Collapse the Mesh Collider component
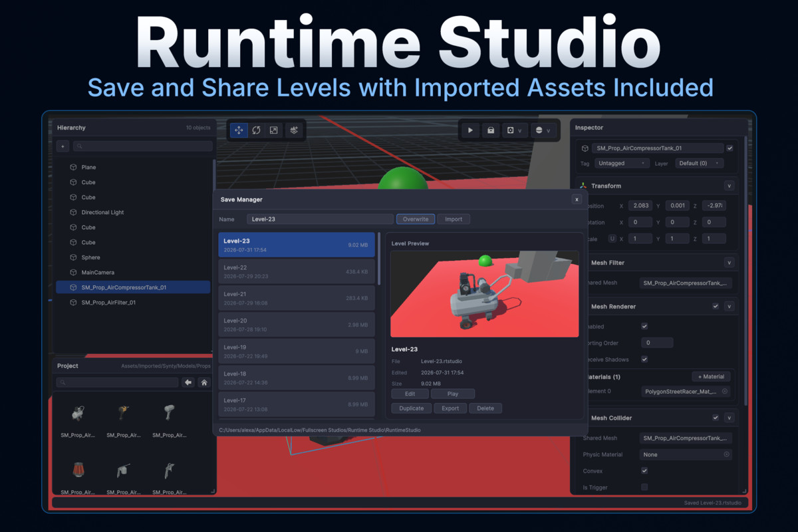Image resolution: width=798 pixels, height=532 pixels. (x=729, y=418)
